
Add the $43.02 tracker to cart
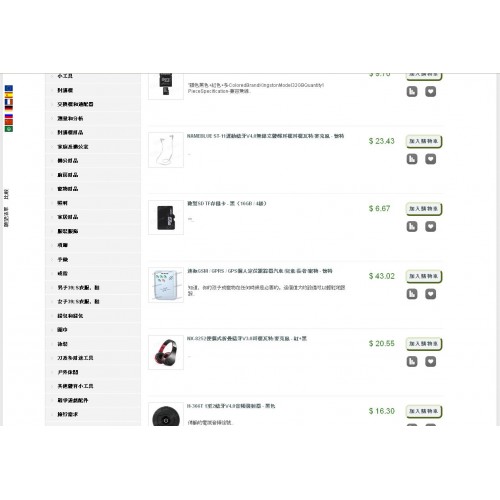coord(424,276)
